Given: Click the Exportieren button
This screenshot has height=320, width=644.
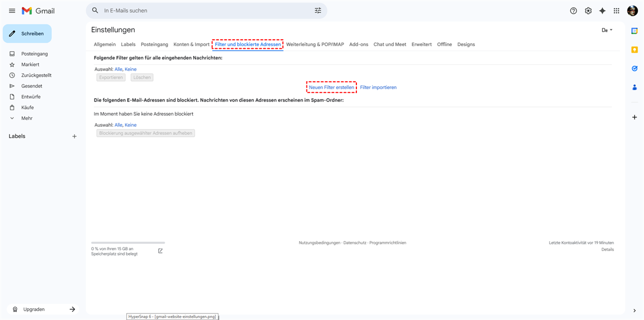Looking at the screenshot, I should coord(111,77).
